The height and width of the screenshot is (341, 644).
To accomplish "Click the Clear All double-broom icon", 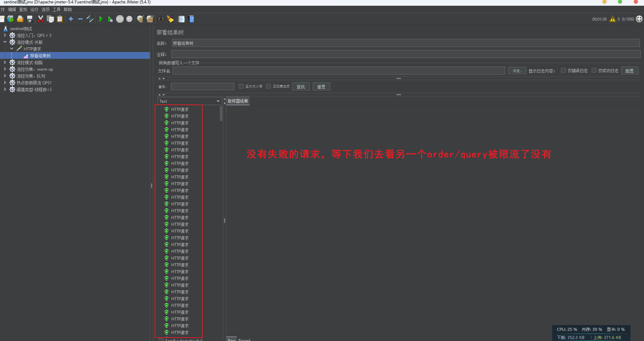I will click(x=150, y=19).
